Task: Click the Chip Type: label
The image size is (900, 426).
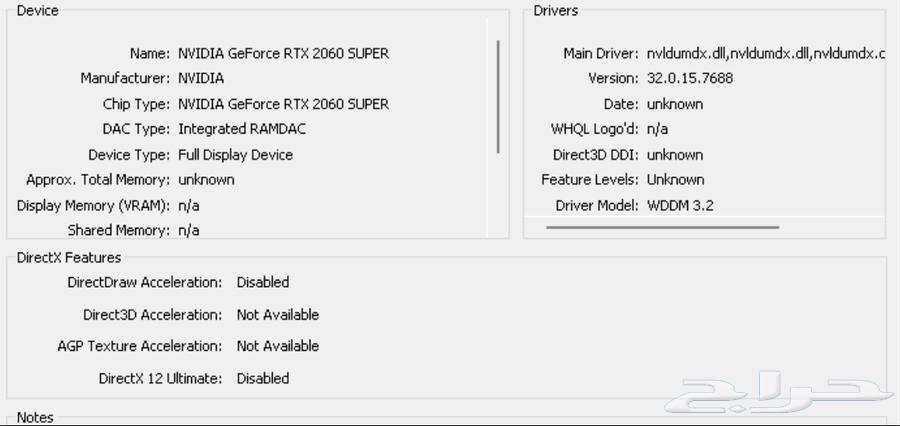Action: click(137, 104)
